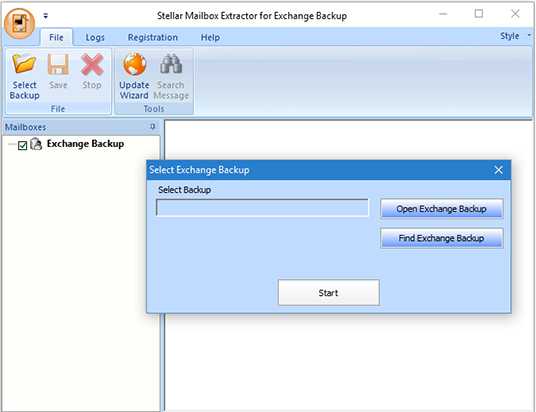
Task: Click the Find Exchange Backup button
Action: [441, 238]
